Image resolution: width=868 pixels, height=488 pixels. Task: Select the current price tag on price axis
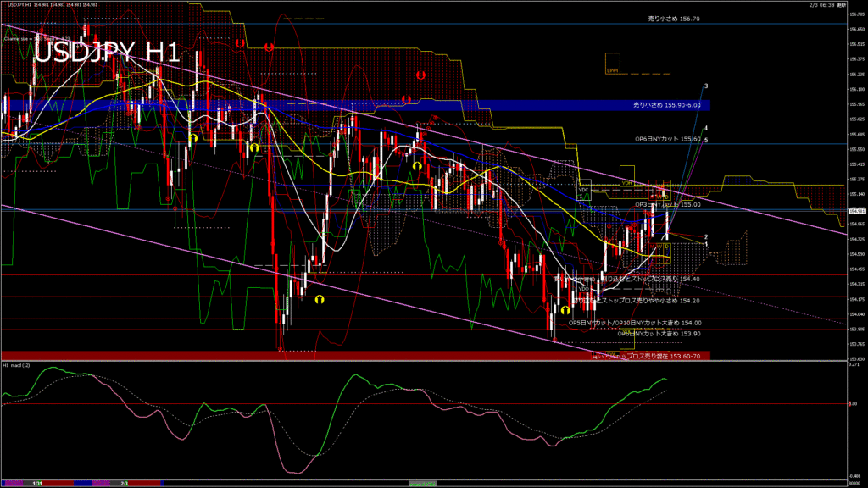click(856, 211)
